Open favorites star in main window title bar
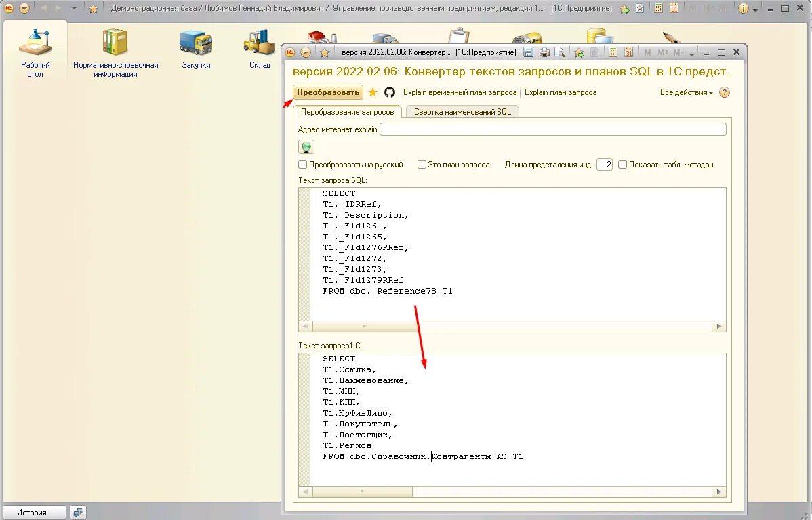The width and height of the screenshot is (812, 520). coord(94,8)
